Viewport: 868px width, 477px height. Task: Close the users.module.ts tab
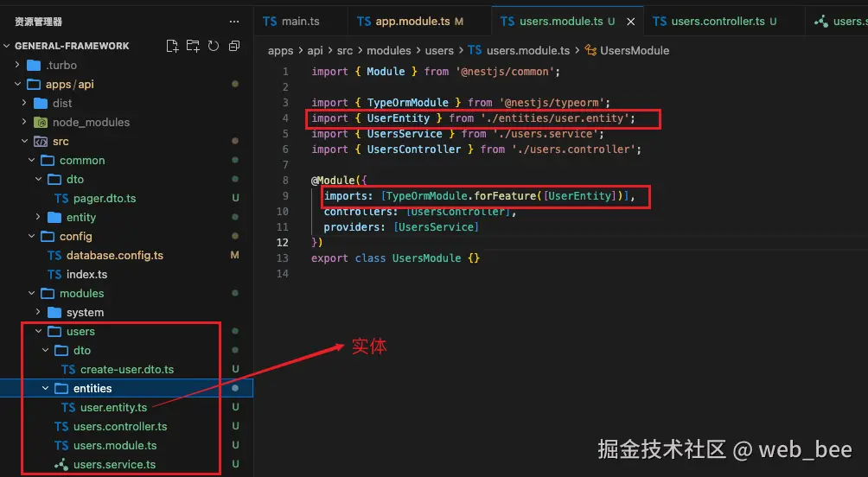click(630, 22)
